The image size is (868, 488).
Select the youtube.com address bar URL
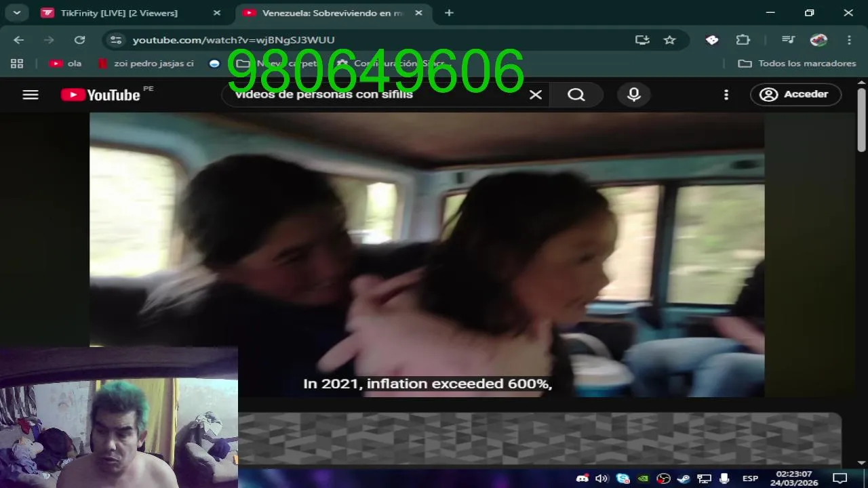tap(234, 40)
